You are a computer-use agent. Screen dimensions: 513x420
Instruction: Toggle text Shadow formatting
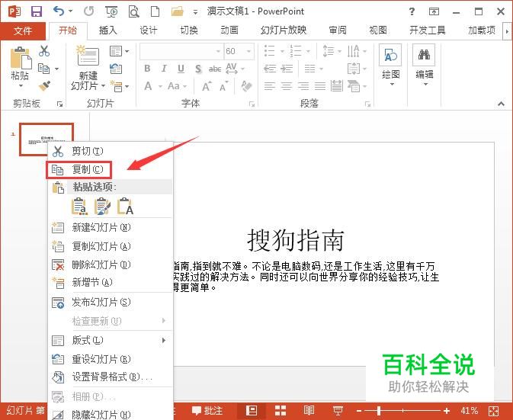point(198,69)
